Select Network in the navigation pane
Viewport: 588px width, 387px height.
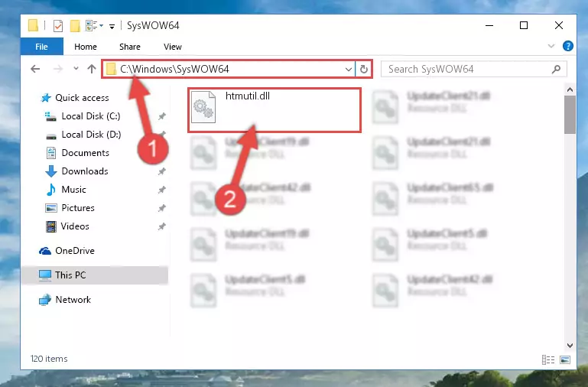73,300
